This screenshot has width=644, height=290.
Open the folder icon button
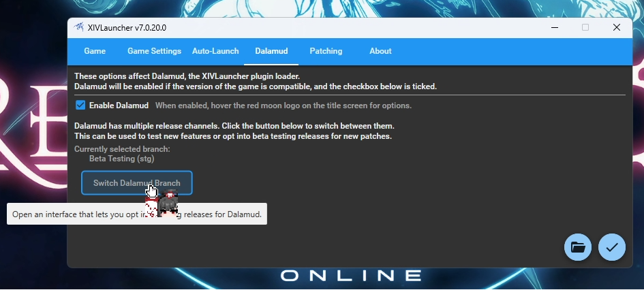coord(578,247)
